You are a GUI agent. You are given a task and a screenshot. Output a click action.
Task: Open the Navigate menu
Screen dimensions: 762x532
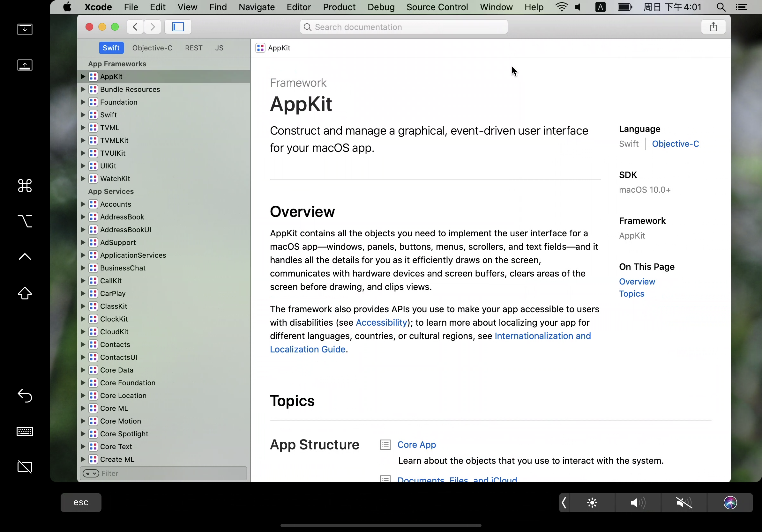coord(257,7)
